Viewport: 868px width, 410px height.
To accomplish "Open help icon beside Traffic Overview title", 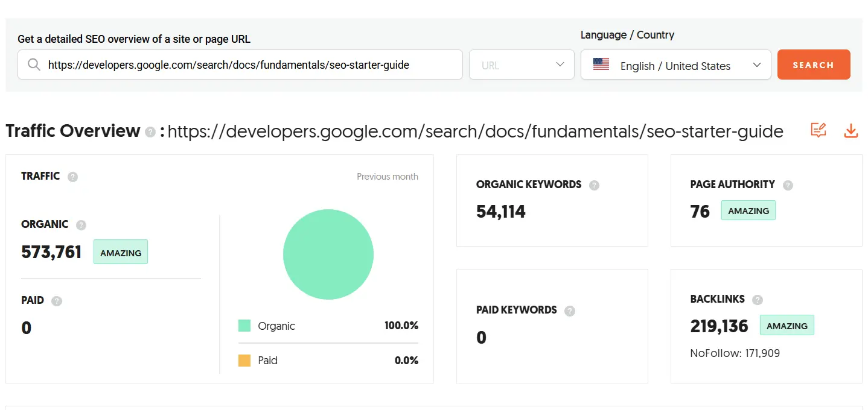I will (150, 132).
